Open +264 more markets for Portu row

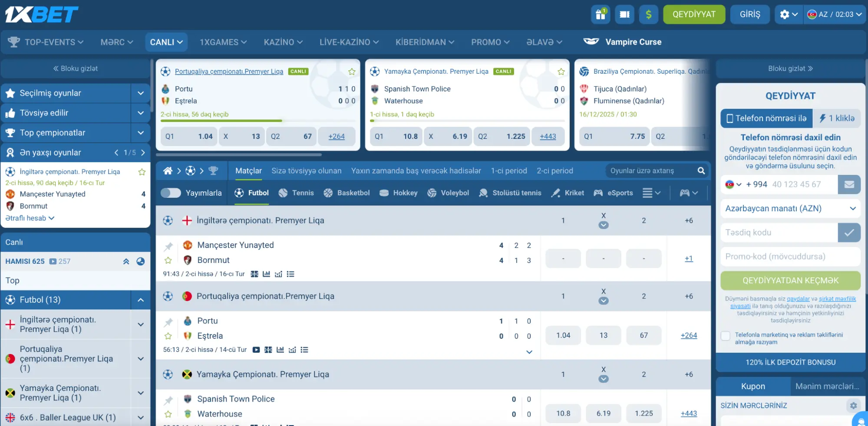(689, 335)
